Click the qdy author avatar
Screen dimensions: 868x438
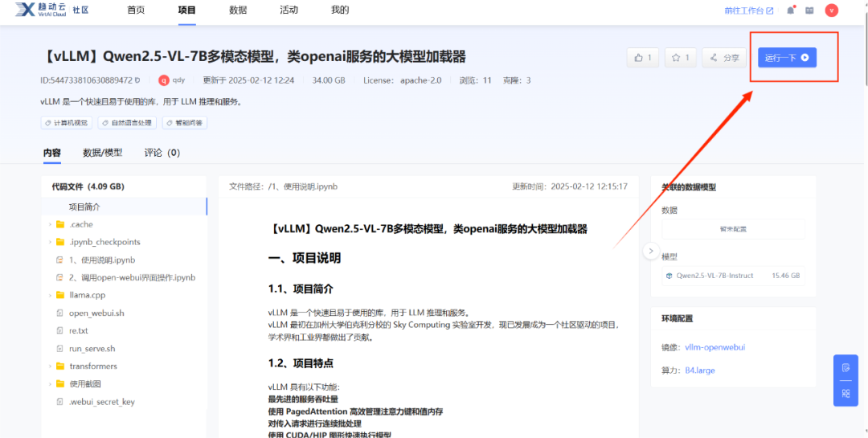click(x=163, y=80)
